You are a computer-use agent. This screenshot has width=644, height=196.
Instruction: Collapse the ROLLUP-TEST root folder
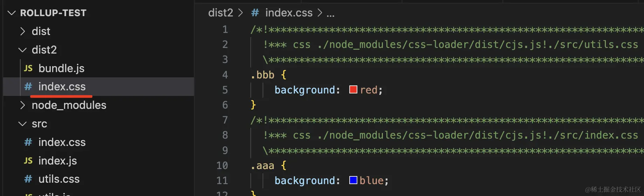tap(12, 13)
